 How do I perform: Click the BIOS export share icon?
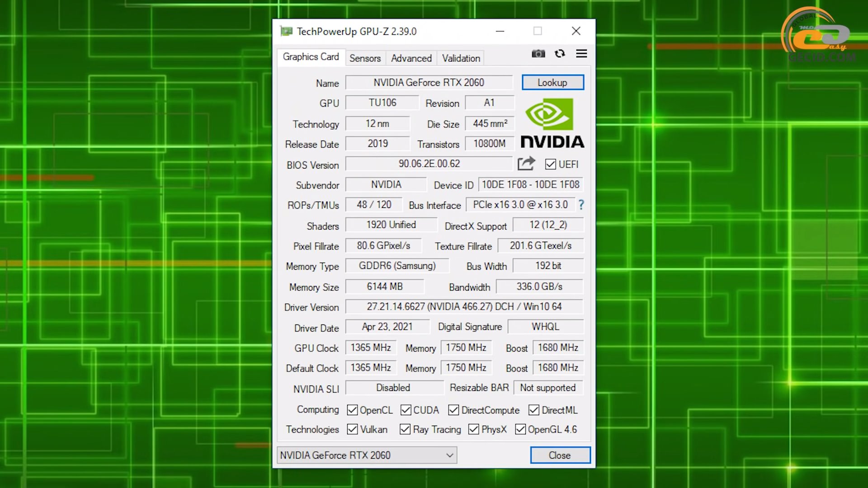[x=526, y=164]
